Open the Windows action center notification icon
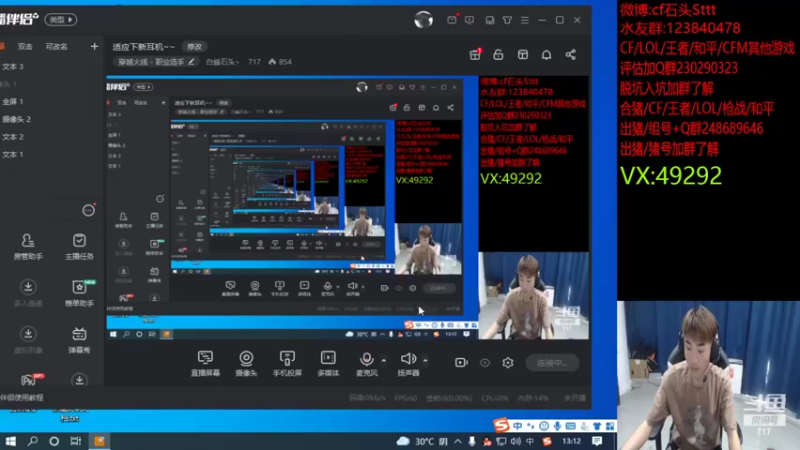 click(597, 441)
